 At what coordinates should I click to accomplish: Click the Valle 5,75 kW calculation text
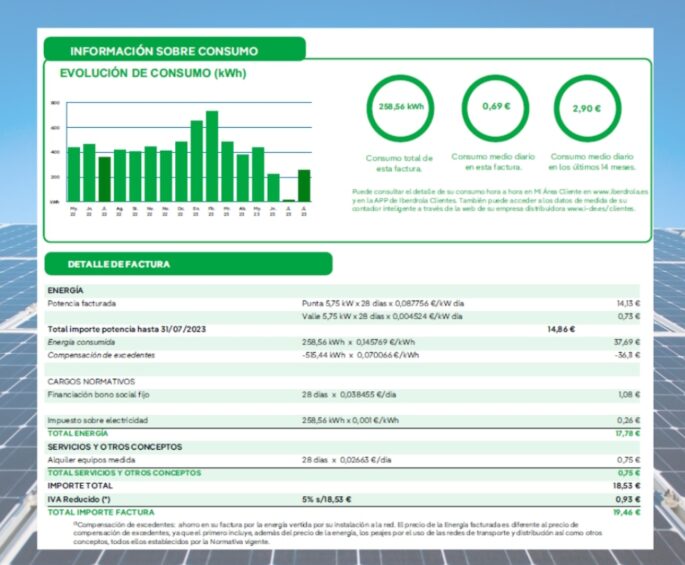(382, 316)
